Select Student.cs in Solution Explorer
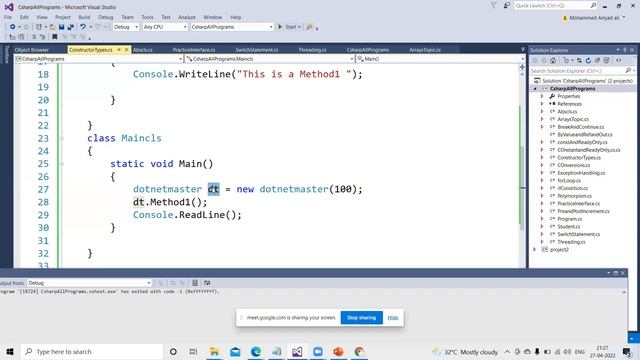Screen dimensions: 640x360 [569, 227]
